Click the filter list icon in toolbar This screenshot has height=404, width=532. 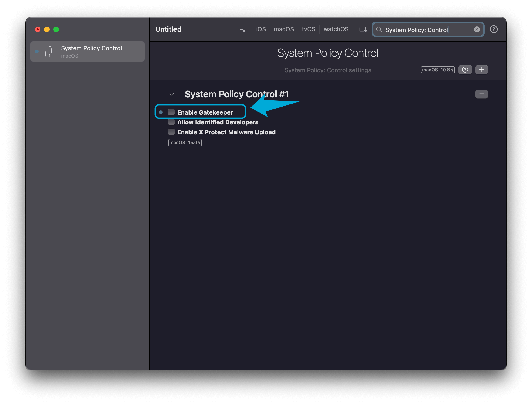pos(242,30)
